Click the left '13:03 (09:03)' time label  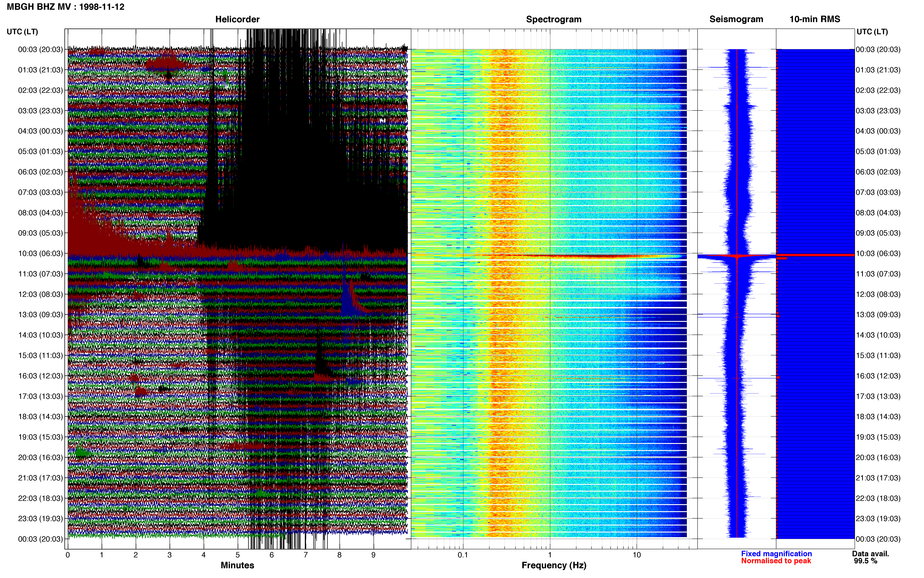(x=41, y=315)
